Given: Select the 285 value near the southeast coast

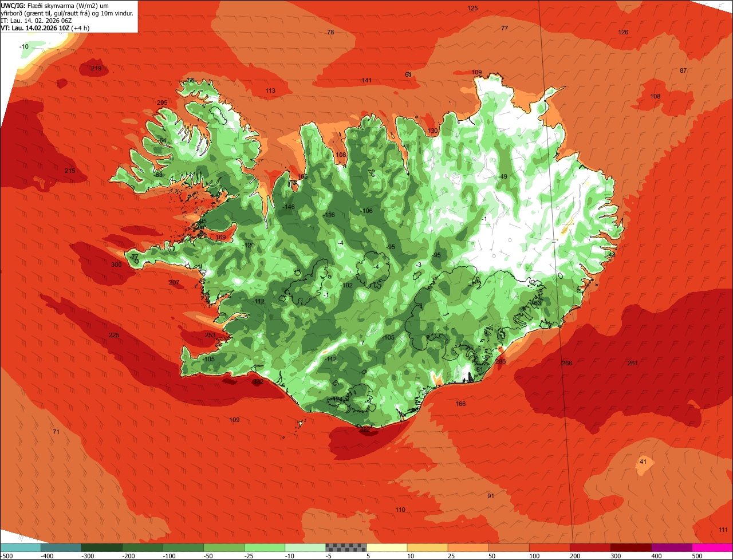Looking at the screenshot, I should (501, 362).
